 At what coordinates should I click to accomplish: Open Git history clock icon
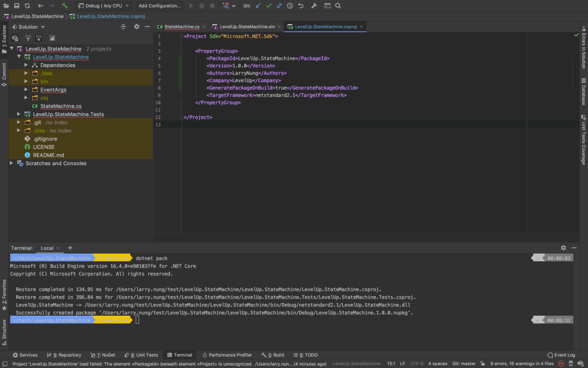click(290, 6)
